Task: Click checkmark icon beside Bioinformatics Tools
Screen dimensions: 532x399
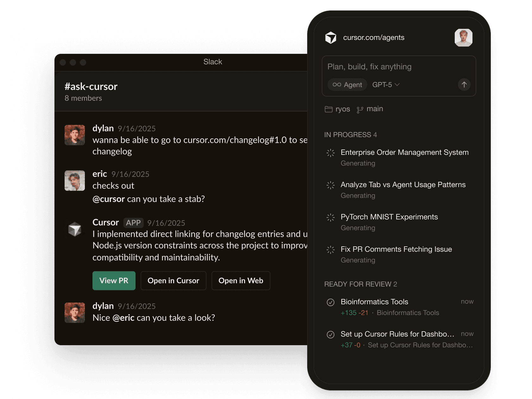Action: tap(330, 302)
